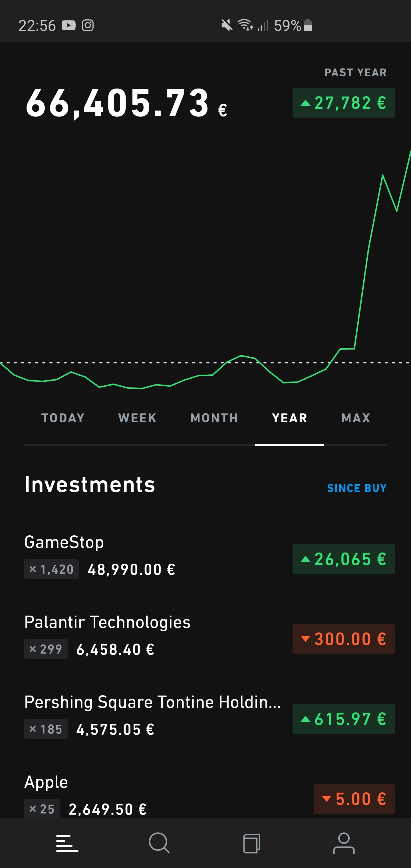Toggle the past year gain badge 27,782 €
411x868 pixels.
click(x=344, y=103)
